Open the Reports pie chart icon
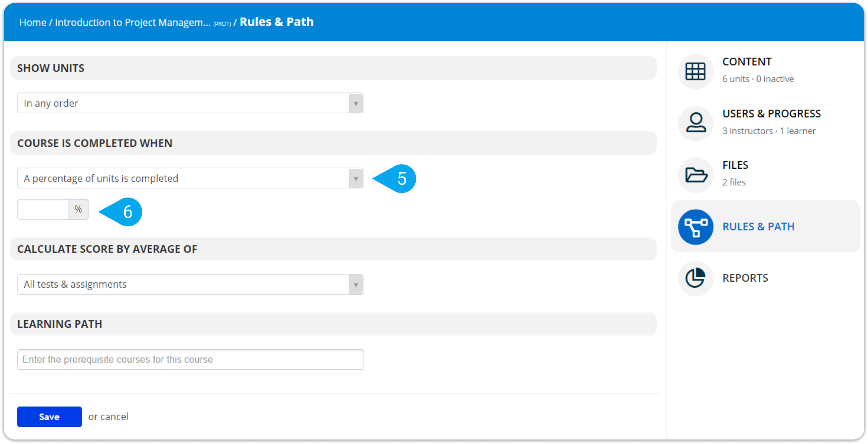 pos(696,278)
